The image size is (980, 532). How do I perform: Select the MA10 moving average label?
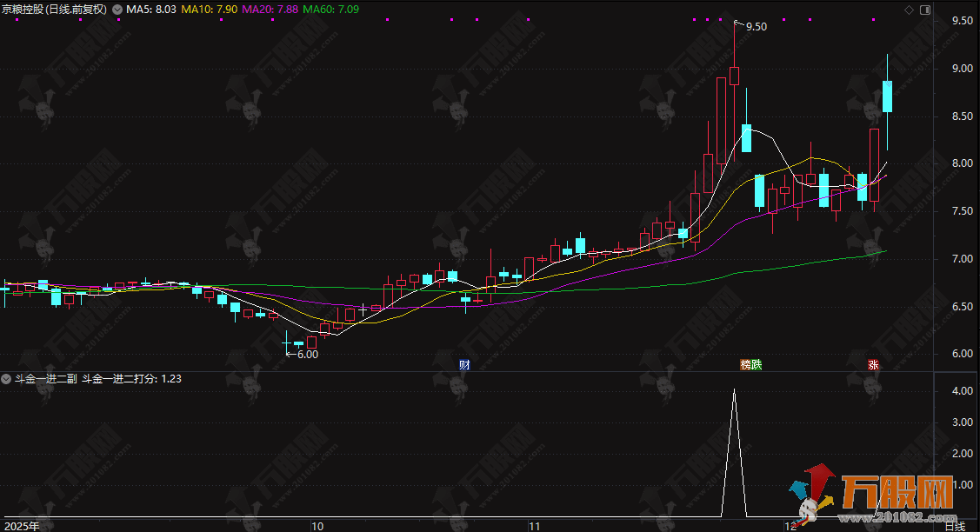click(x=211, y=10)
